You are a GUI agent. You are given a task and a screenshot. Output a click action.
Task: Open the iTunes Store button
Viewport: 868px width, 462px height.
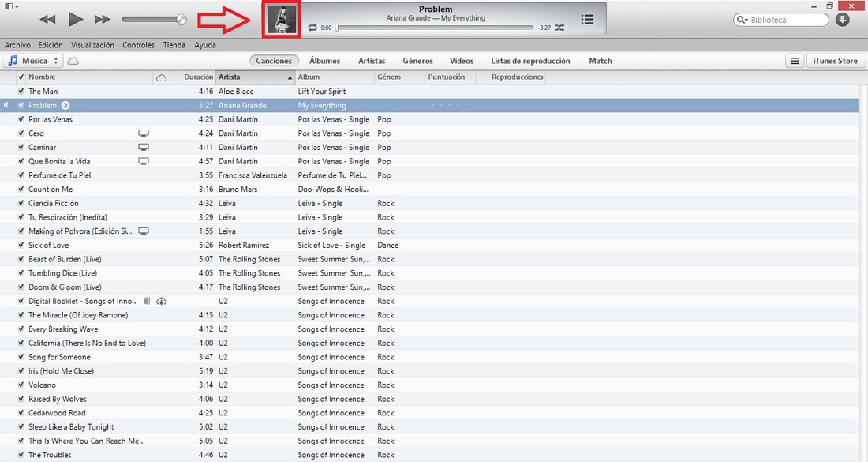tap(835, 61)
